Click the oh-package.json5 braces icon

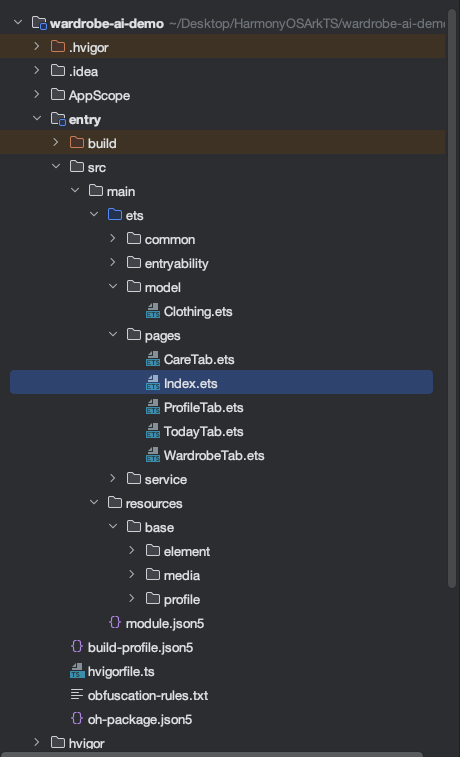pos(77,719)
